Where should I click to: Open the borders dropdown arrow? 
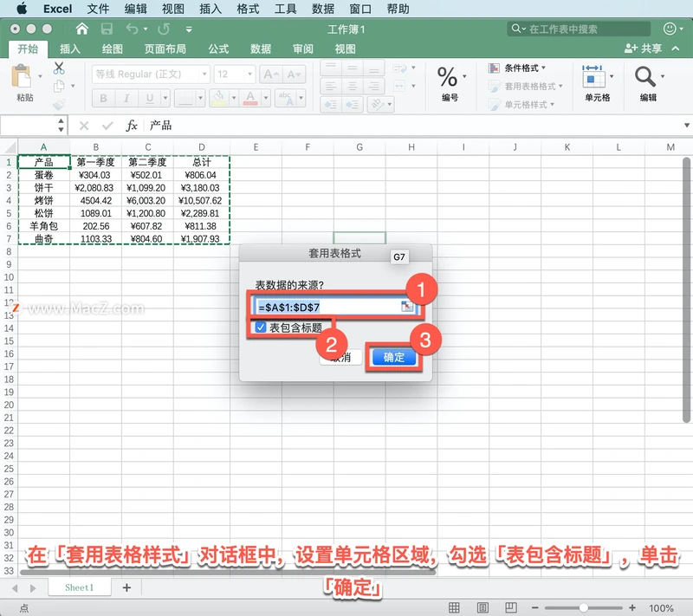tap(200, 98)
